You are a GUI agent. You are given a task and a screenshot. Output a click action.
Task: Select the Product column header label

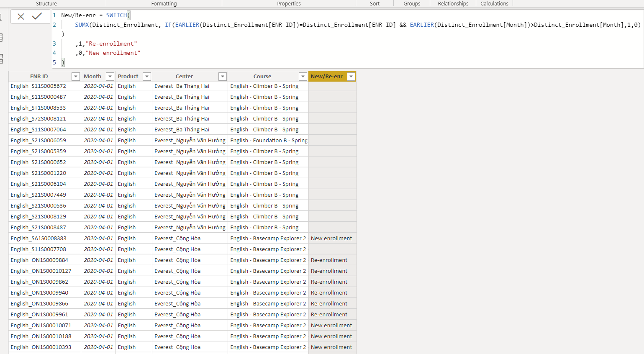click(x=128, y=77)
